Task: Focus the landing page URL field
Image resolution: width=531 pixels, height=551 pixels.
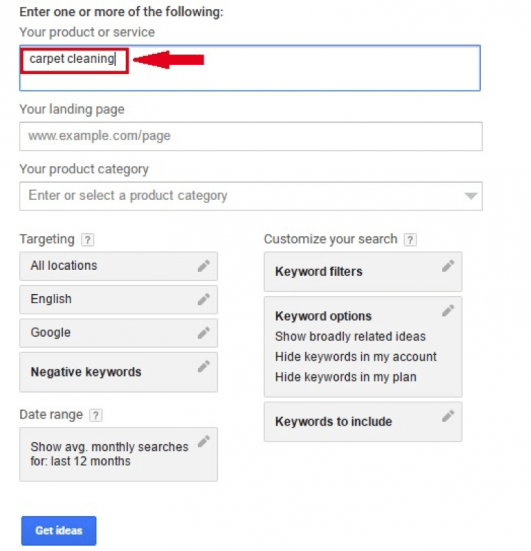Action: pyautogui.click(x=251, y=136)
